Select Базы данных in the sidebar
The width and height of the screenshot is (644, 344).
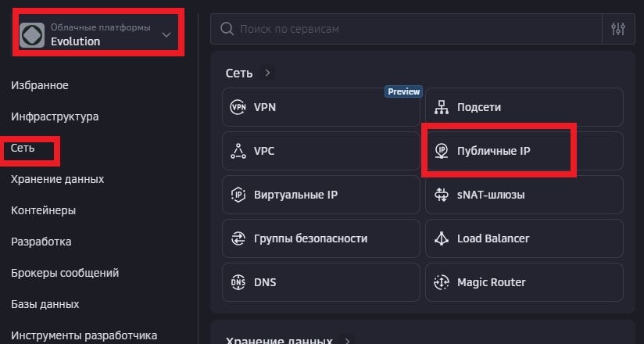tap(45, 304)
